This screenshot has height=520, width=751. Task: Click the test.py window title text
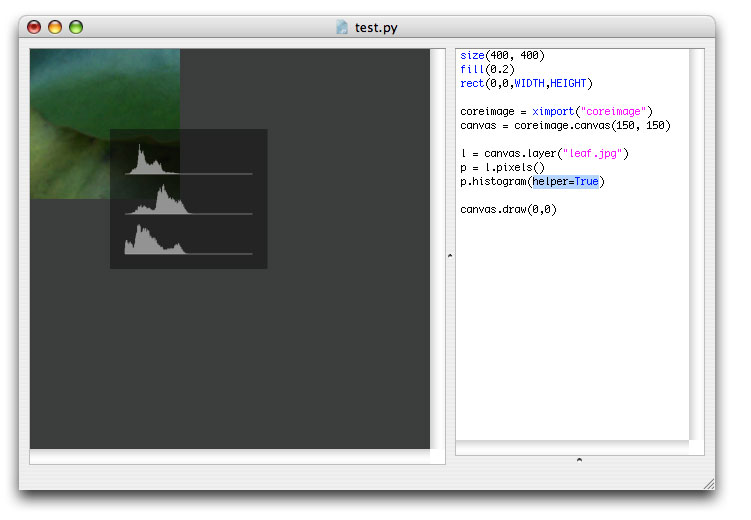tap(376, 28)
